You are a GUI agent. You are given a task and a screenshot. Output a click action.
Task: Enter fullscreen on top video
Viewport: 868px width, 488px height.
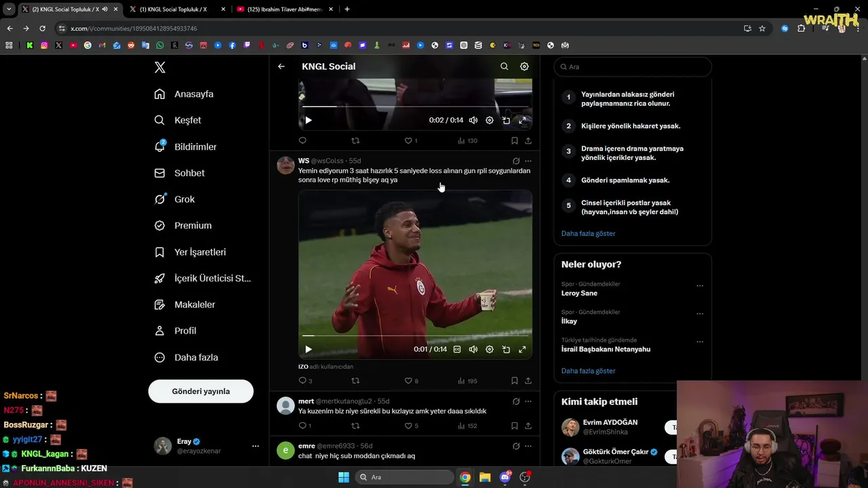[x=522, y=120]
